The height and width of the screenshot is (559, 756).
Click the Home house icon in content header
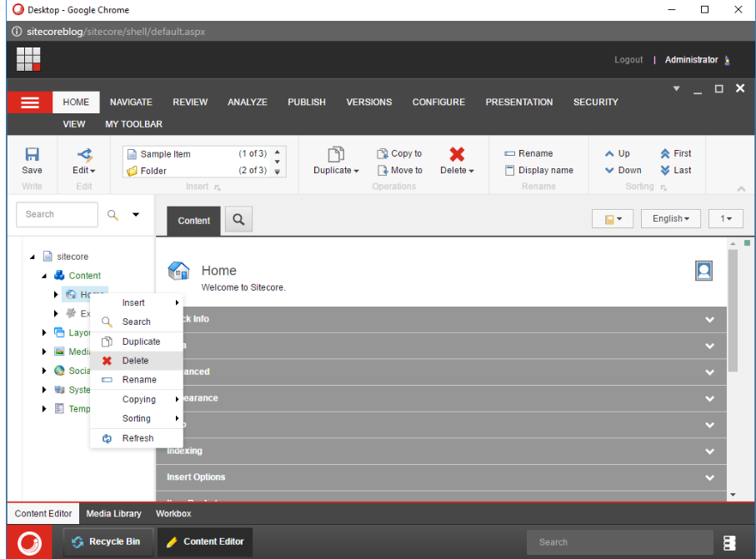[x=178, y=271]
